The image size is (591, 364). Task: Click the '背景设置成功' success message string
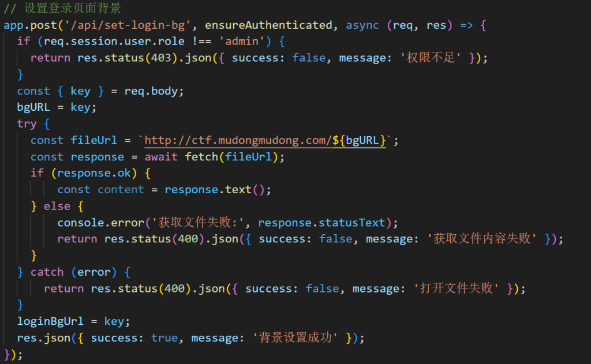295,338
